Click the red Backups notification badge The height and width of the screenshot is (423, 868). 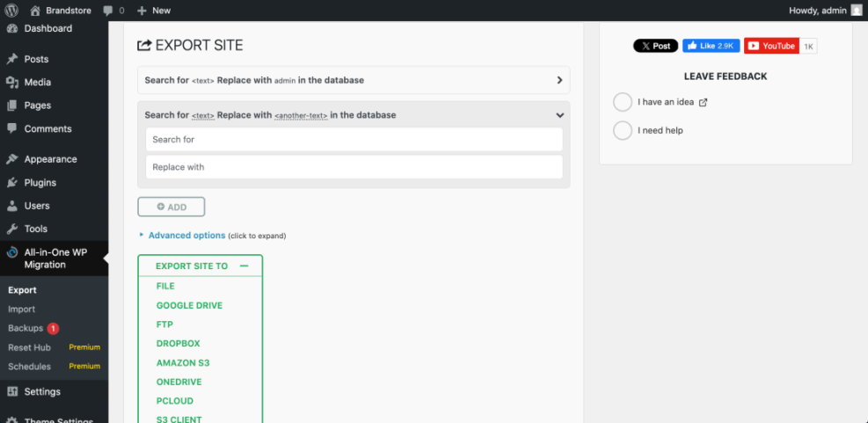[53, 328]
